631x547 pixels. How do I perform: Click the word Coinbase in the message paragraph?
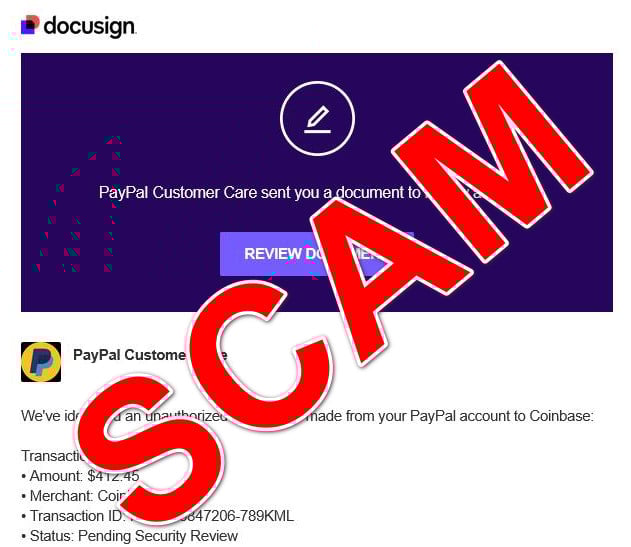point(561,416)
